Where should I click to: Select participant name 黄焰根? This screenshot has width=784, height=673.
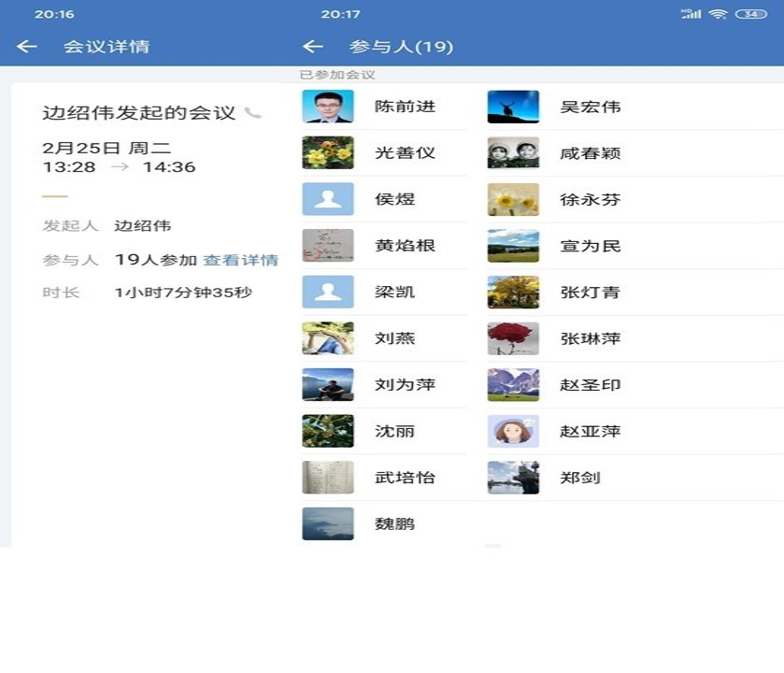click(x=405, y=246)
